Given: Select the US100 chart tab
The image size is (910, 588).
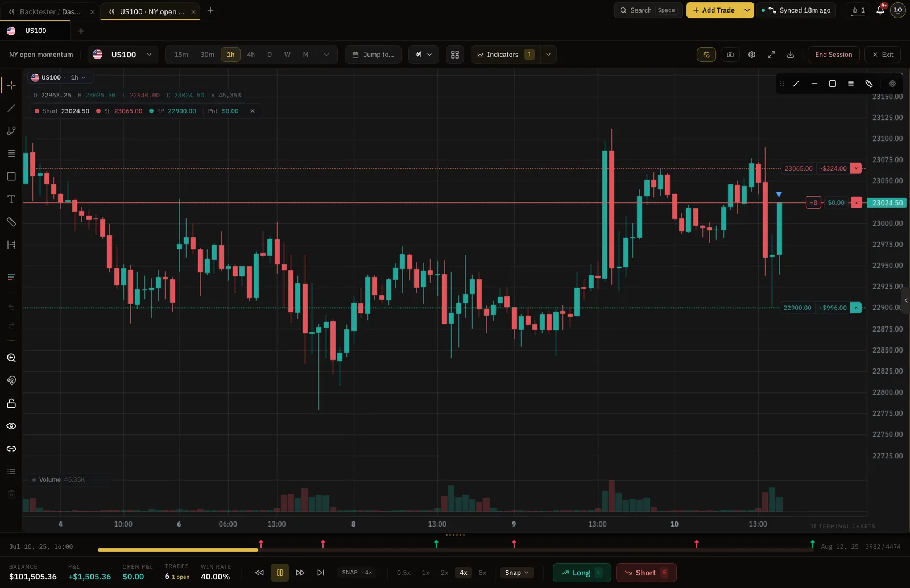Looking at the screenshot, I should click(x=35, y=31).
